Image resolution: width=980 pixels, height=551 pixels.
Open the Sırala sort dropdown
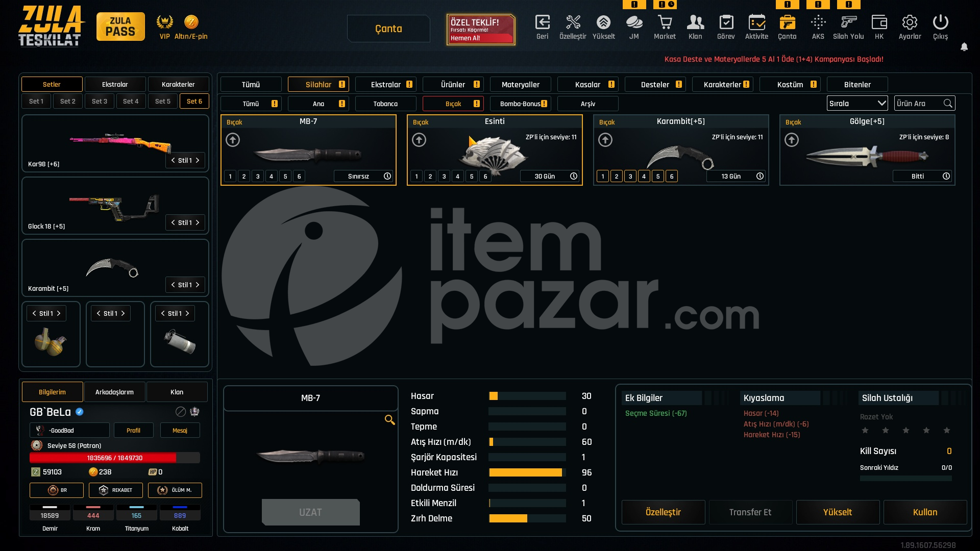857,104
